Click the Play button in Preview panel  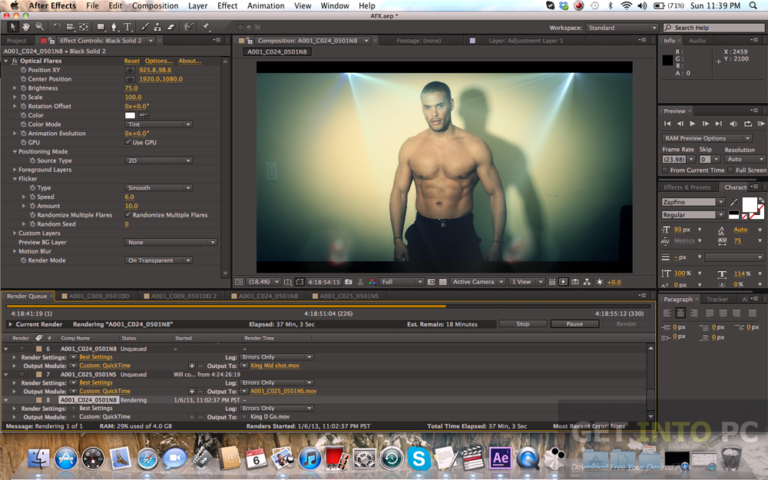(x=693, y=124)
